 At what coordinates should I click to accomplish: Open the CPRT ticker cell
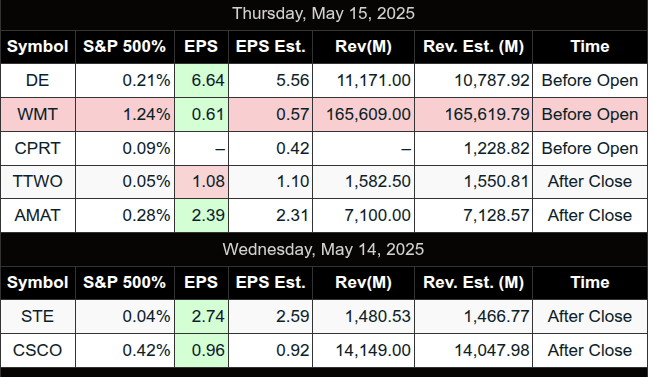point(38,148)
